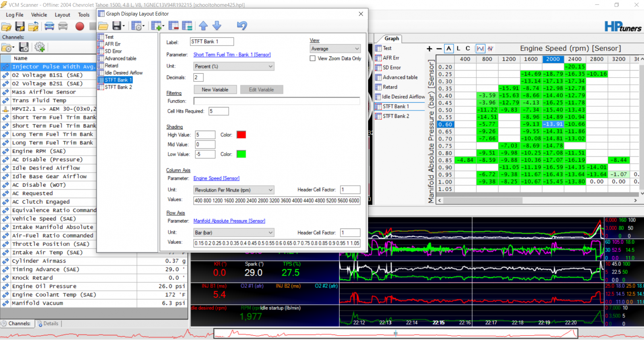Image resolution: width=644 pixels, height=340 pixels.
Task: Click the grey car disconnect icon
Action: pos(63,27)
